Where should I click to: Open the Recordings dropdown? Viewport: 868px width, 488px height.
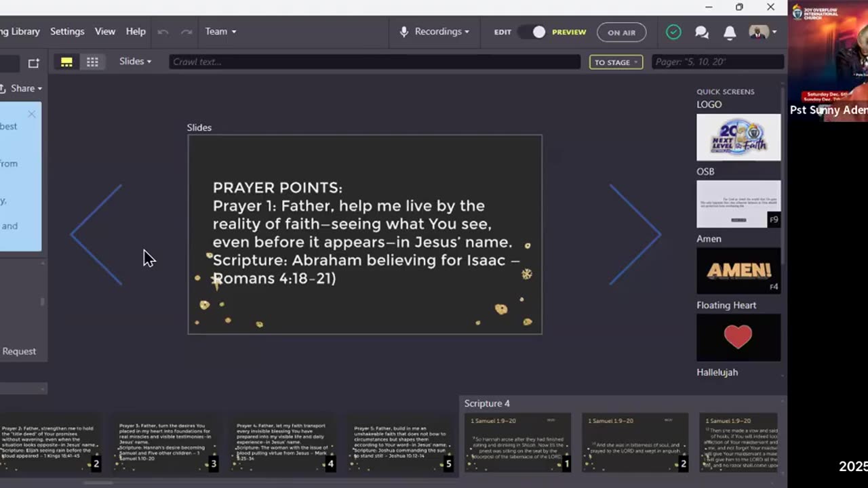point(442,31)
